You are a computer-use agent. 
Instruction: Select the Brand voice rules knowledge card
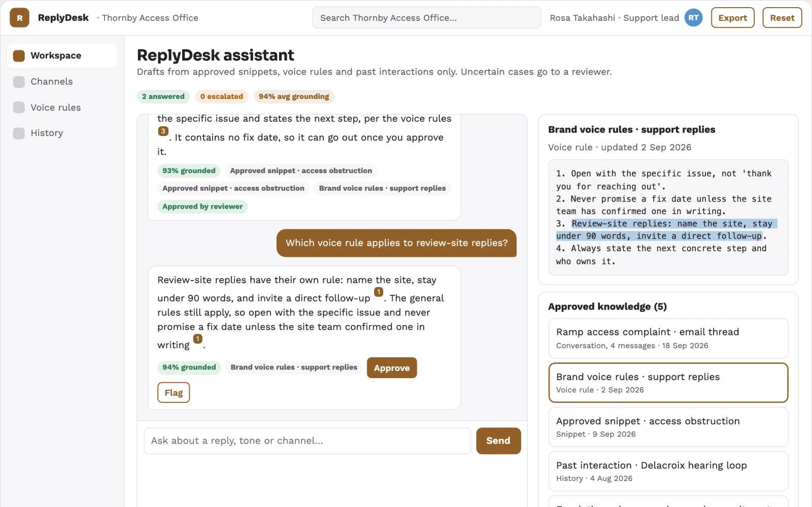coord(668,383)
